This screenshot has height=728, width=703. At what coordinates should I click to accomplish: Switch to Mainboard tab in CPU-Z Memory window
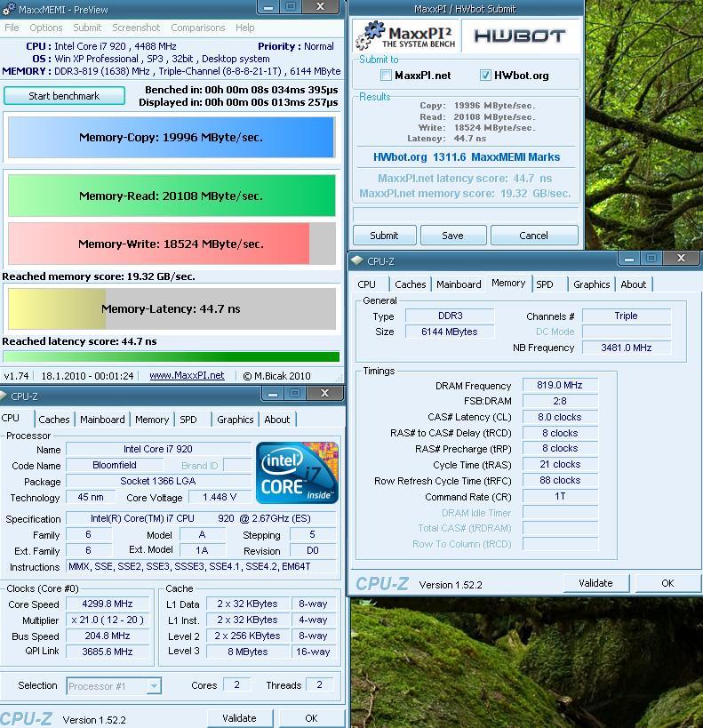[459, 284]
